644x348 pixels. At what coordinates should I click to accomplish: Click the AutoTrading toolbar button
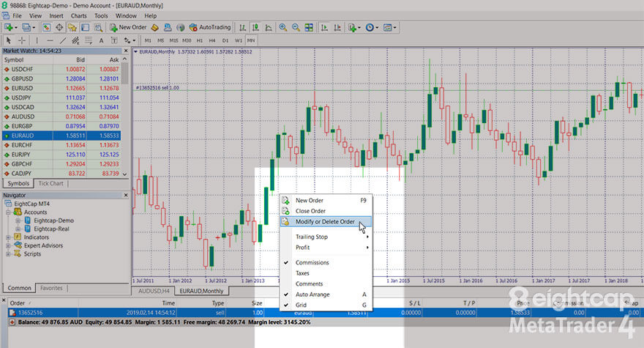[x=210, y=28]
